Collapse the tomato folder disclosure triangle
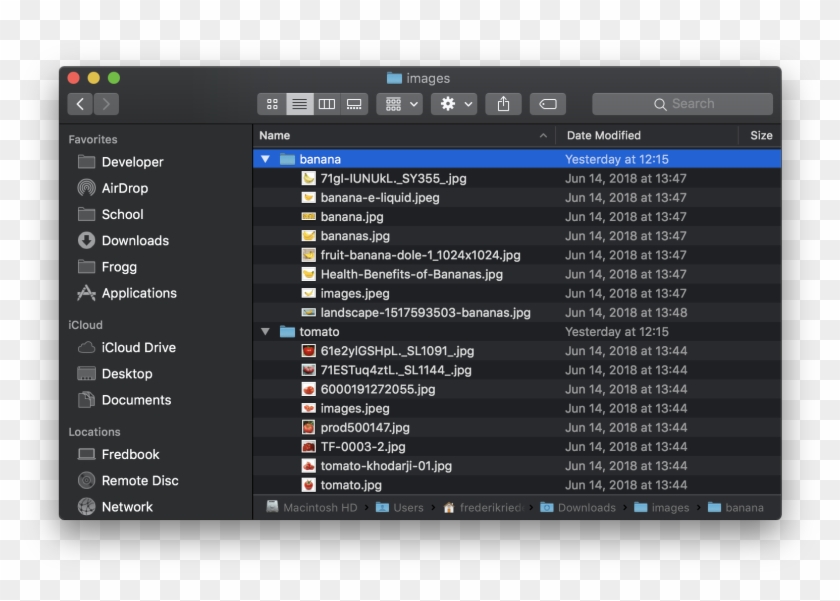The width and height of the screenshot is (840, 601). [265, 332]
